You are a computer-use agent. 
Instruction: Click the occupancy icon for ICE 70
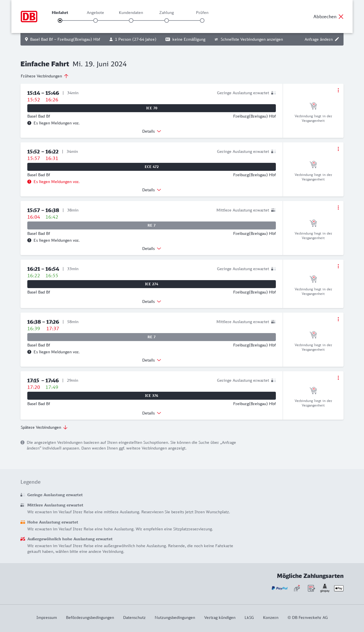274,93
